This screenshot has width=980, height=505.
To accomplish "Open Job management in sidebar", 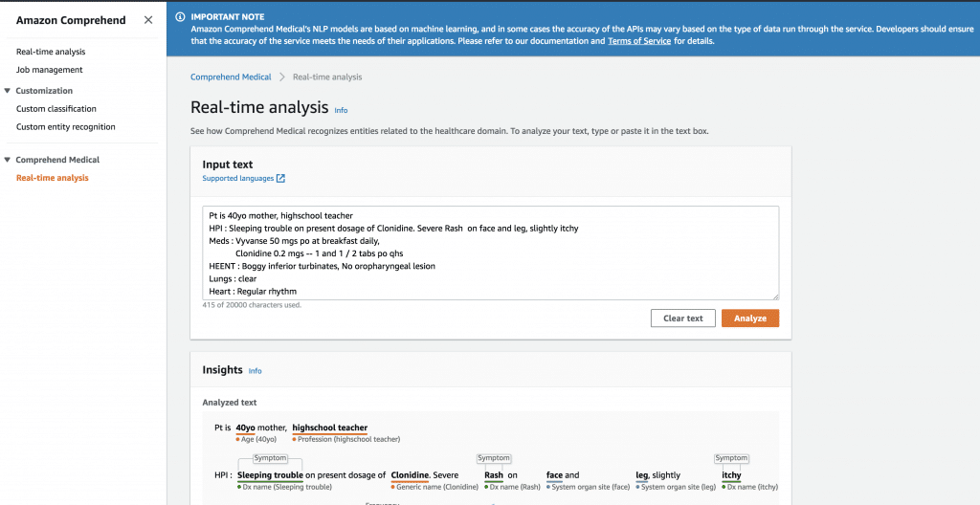I will click(50, 70).
